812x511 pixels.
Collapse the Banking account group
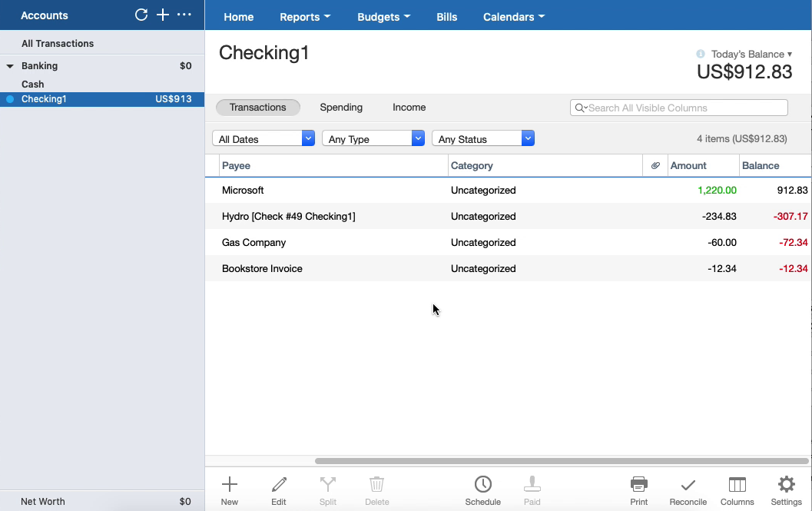[x=12, y=65]
